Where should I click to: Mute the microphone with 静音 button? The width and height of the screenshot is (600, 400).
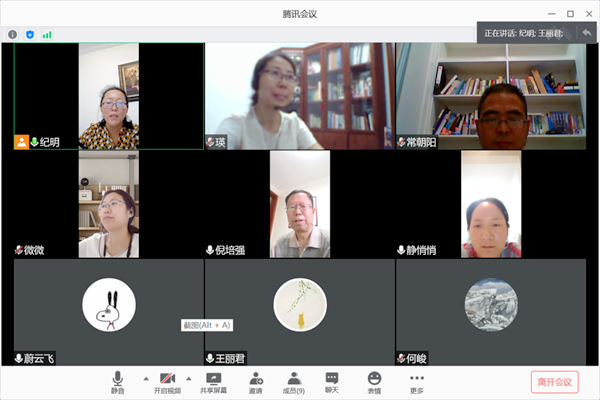[x=118, y=381]
